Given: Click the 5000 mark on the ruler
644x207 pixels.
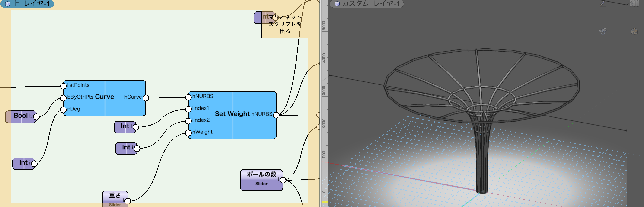Looking at the screenshot, I should (x=324, y=25).
